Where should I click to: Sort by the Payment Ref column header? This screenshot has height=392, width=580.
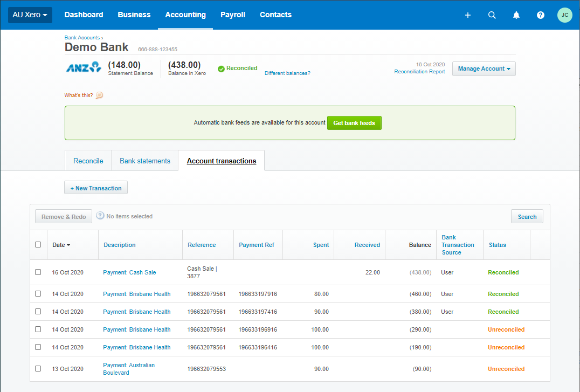pyautogui.click(x=257, y=245)
